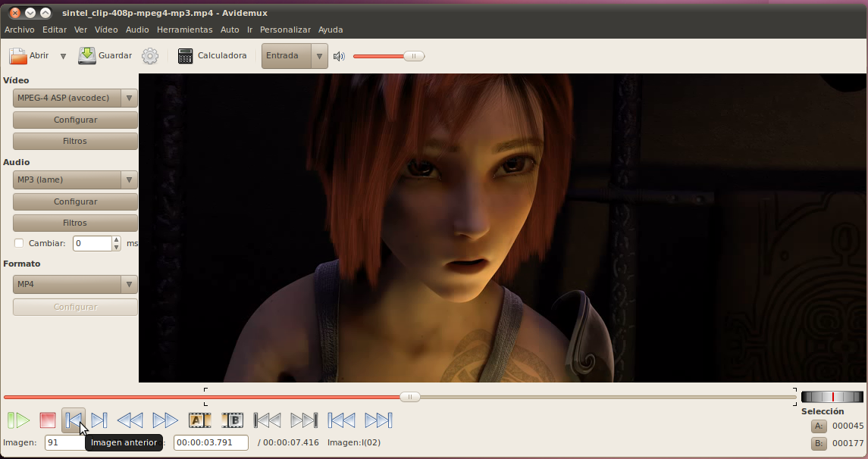Open the Entrada preview mode dropdown

point(294,56)
